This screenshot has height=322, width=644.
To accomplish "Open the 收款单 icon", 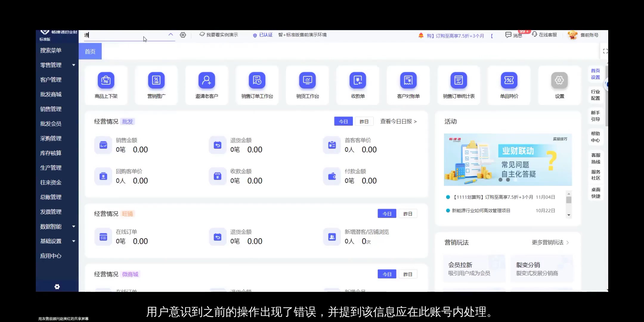I will pos(358,85).
